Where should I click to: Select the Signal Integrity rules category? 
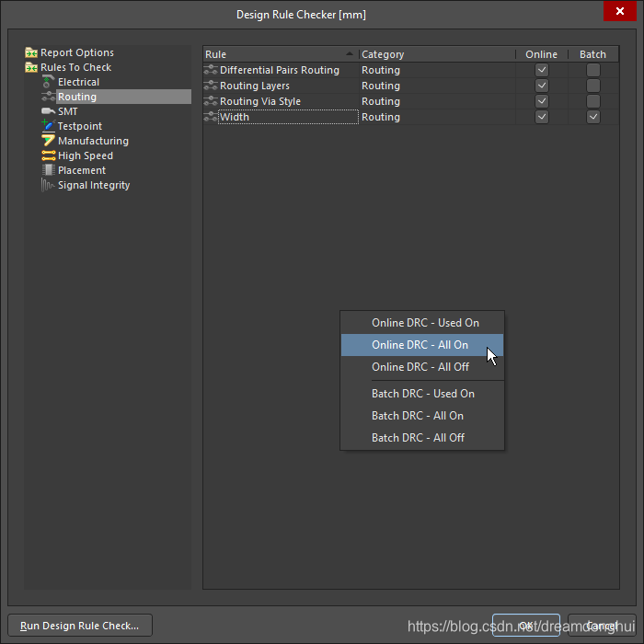click(94, 185)
